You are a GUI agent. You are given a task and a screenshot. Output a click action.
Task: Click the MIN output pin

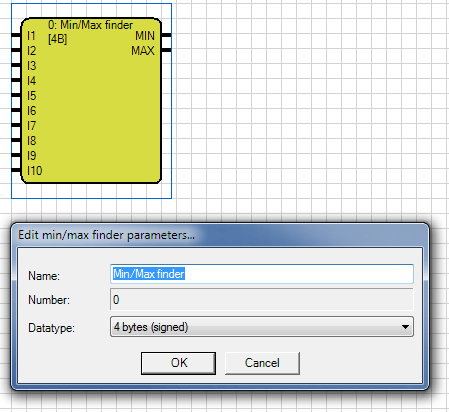pyautogui.click(x=166, y=35)
